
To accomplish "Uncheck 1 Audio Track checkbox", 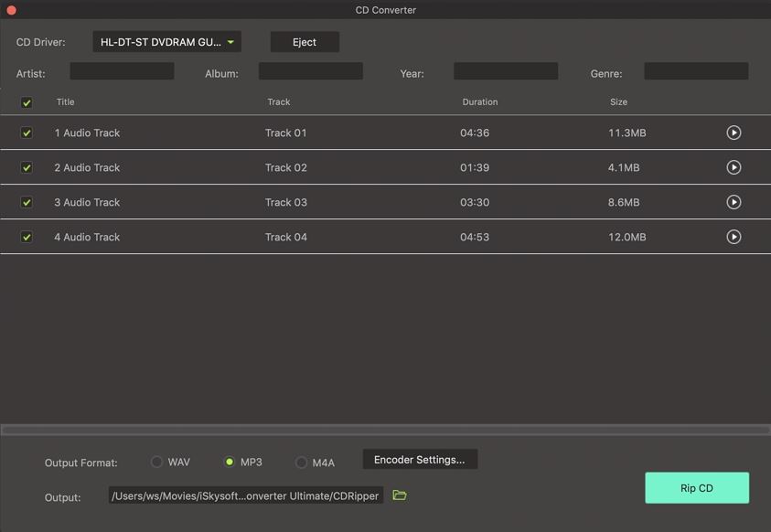I will tap(27, 133).
